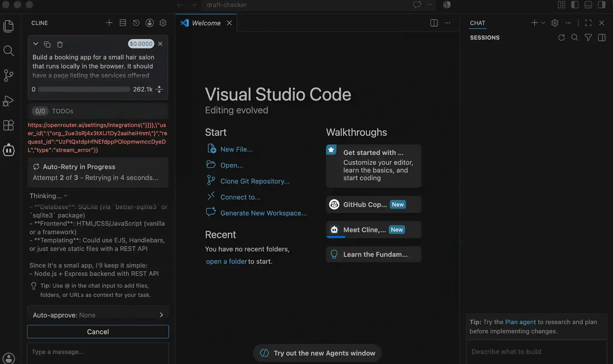Viewport: 613px width, 364px height.
Task: Open the Explorer view in activity bar
Action: coord(8,26)
